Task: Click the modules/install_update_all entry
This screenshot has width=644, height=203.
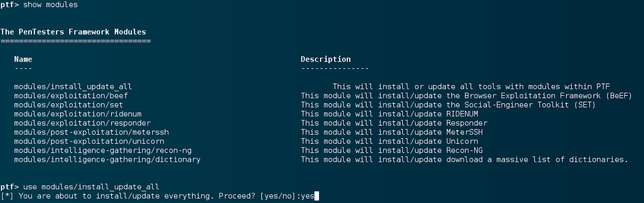Action: 73,87
